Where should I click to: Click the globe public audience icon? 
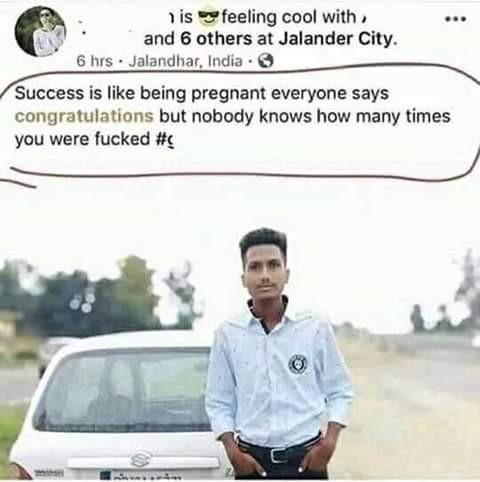click(266, 61)
